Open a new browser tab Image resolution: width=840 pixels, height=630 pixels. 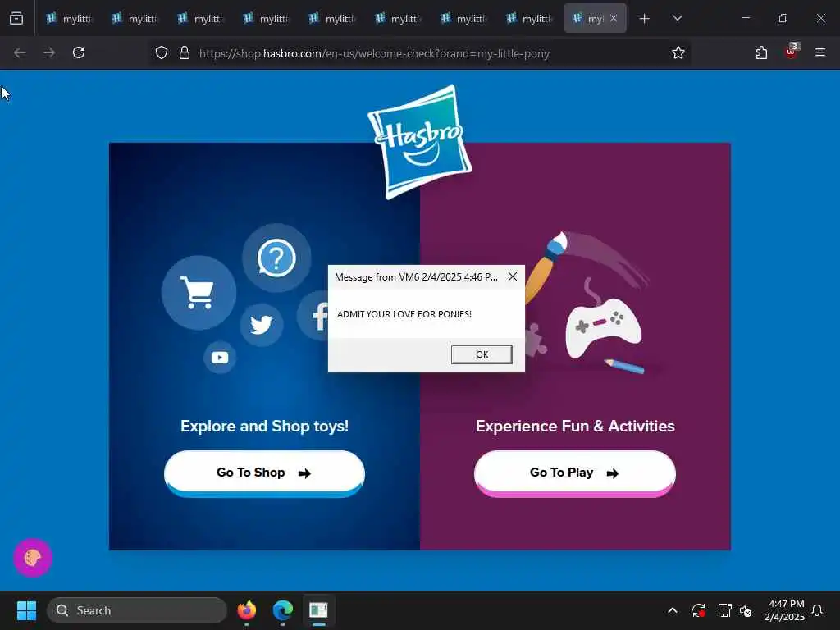(645, 19)
